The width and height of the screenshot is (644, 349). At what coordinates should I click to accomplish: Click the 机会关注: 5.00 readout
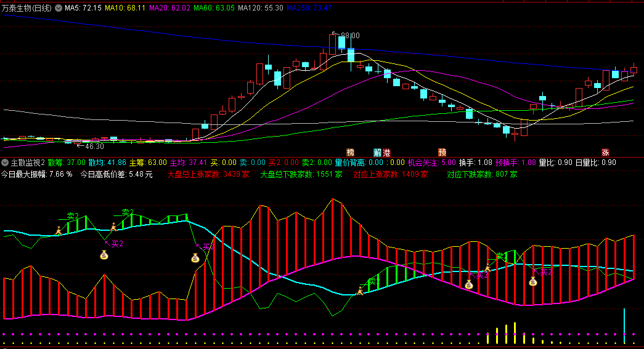click(x=431, y=163)
